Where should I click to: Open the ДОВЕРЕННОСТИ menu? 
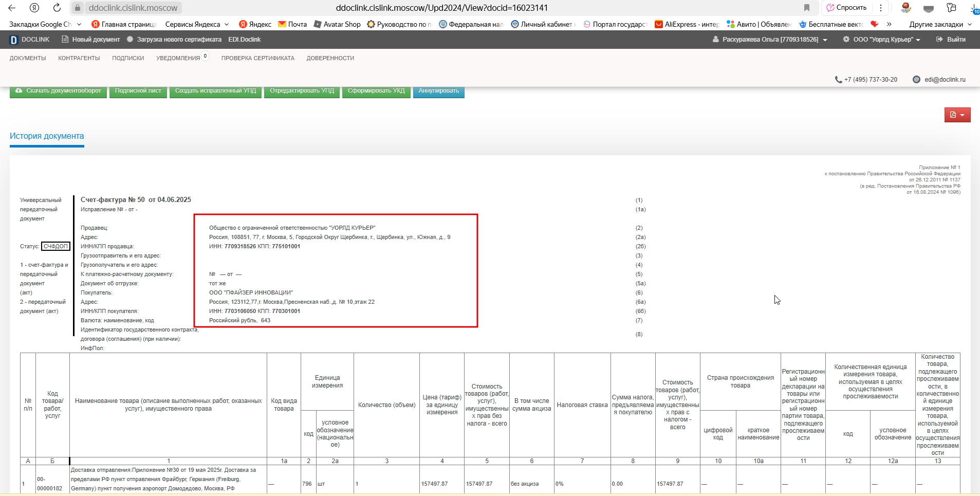[330, 58]
